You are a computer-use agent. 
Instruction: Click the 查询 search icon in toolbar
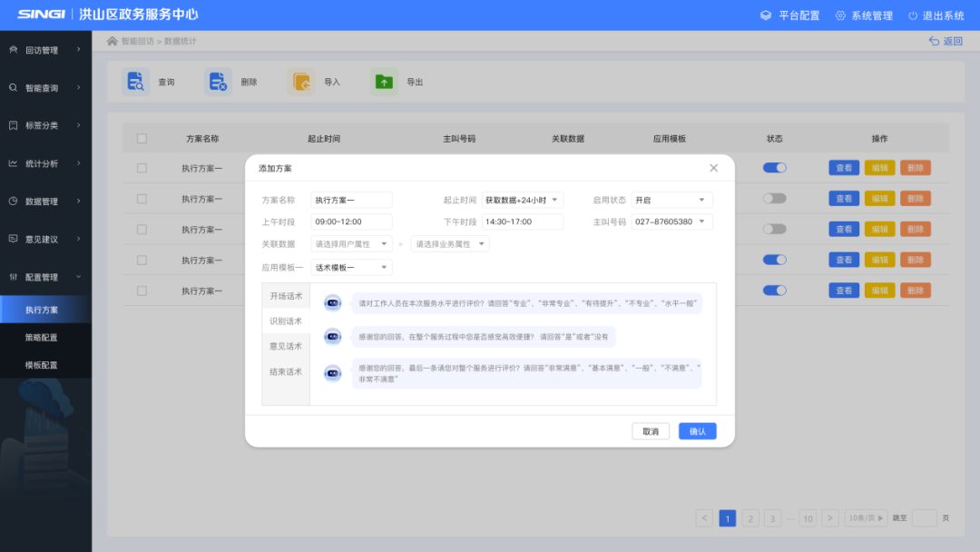[136, 82]
